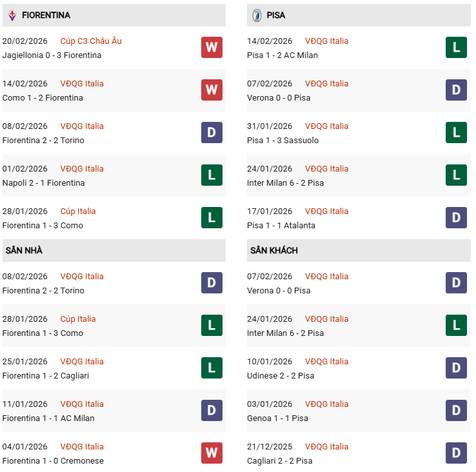The width and height of the screenshot is (476, 472).
Task: Select W badge for Fiorentina 1 - 0 Cremonese
Action: (x=212, y=453)
